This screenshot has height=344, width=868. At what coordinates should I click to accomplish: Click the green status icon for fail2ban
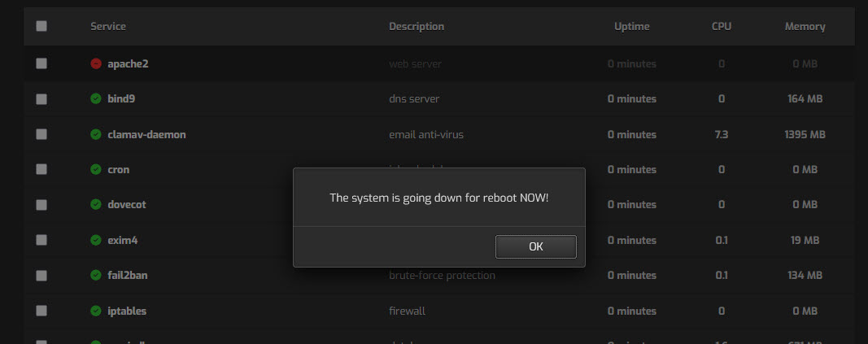coord(96,275)
